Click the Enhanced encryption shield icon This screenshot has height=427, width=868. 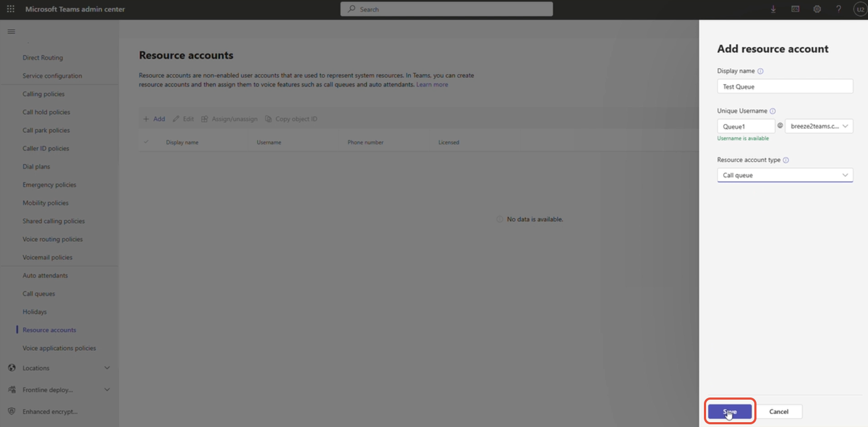pyautogui.click(x=12, y=411)
